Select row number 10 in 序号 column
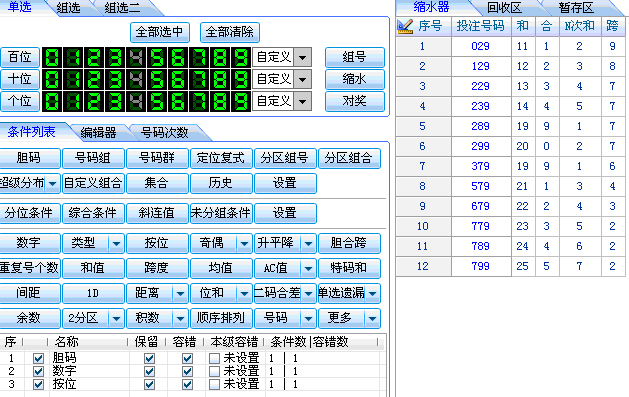The height and width of the screenshot is (397, 629). [423, 227]
